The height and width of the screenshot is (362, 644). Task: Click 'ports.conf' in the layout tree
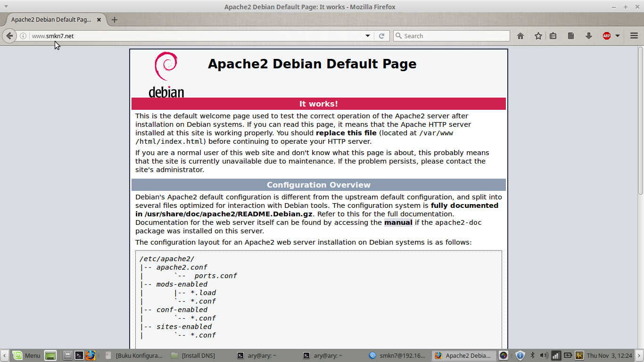click(215, 276)
